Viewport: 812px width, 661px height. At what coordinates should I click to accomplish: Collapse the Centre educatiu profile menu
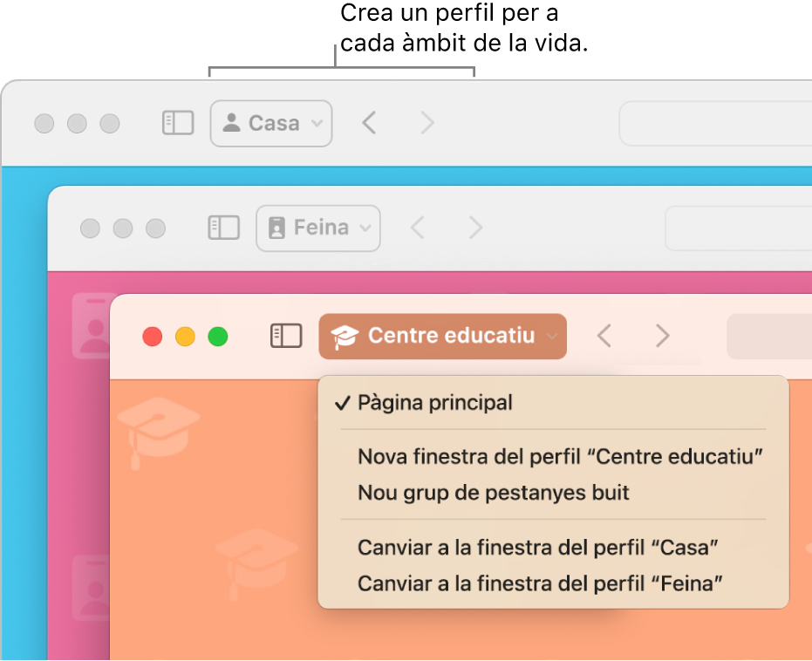pos(443,336)
